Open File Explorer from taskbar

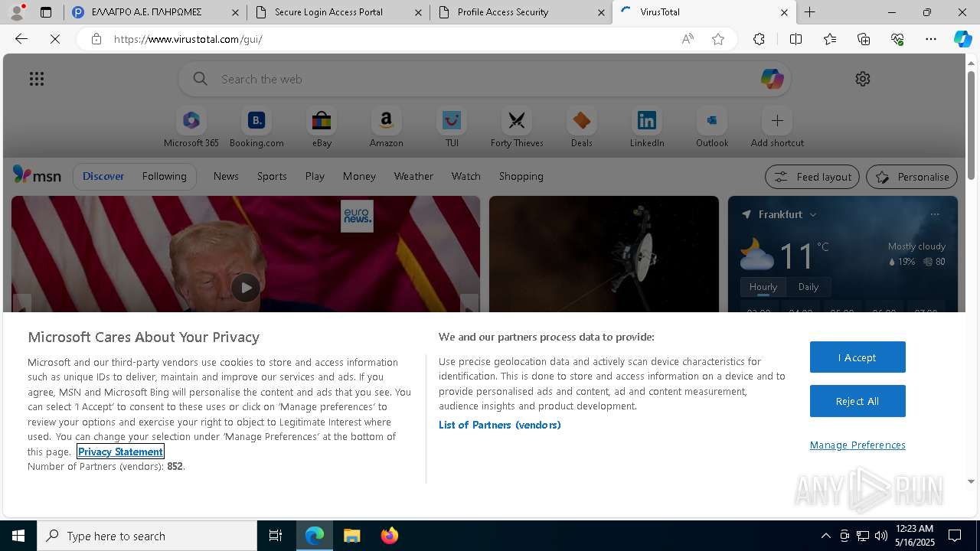point(352,536)
